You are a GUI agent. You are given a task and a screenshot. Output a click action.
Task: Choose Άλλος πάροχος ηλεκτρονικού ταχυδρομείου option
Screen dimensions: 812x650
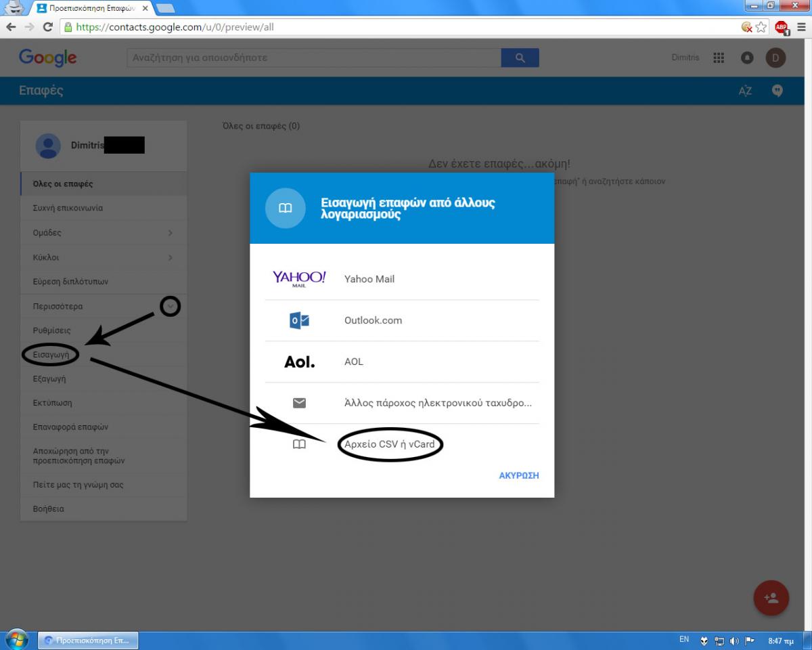(x=402, y=403)
